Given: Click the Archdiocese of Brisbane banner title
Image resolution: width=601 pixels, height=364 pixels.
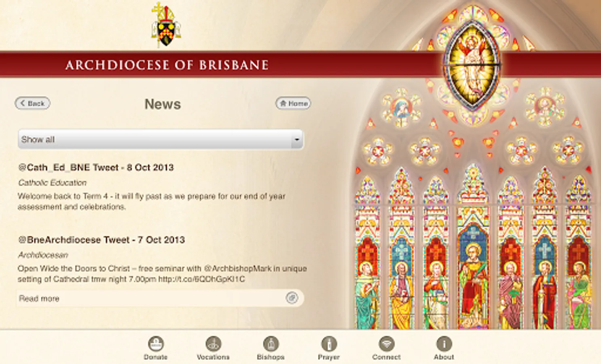Looking at the screenshot, I should (167, 65).
